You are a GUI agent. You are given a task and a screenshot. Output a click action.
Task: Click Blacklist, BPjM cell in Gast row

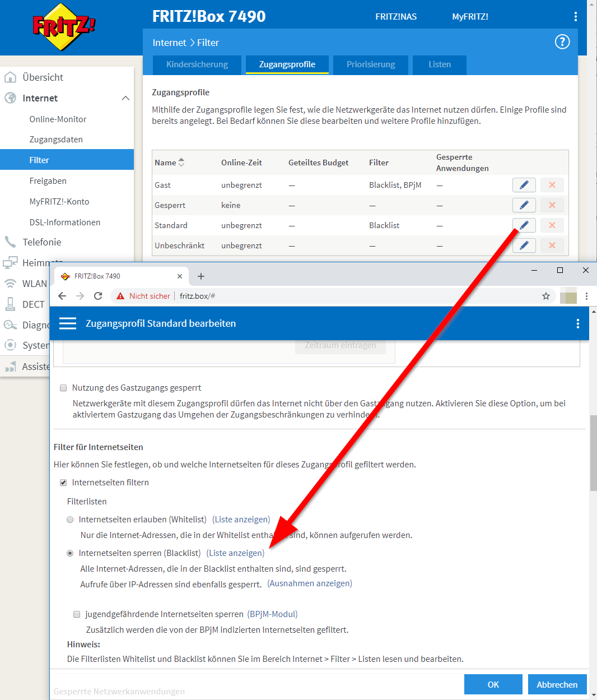[395, 185]
